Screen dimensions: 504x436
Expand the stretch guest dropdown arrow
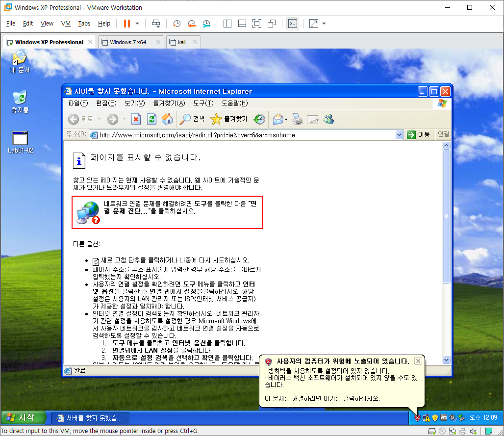(x=324, y=24)
